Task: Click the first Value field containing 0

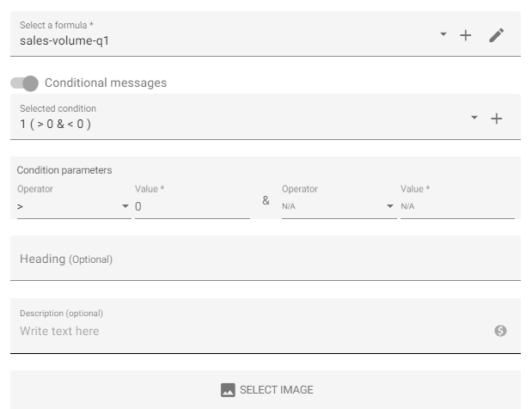Action: pyautogui.click(x=193, y=206)
